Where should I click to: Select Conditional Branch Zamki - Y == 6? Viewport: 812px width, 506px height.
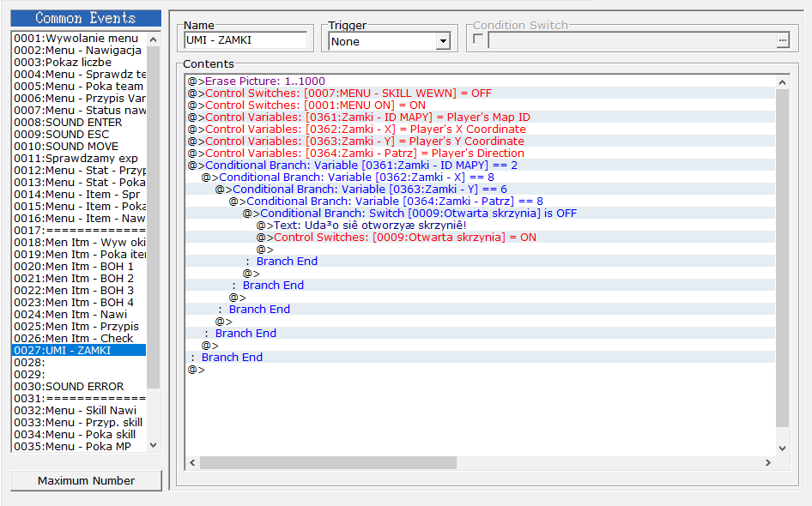(480, 190)
